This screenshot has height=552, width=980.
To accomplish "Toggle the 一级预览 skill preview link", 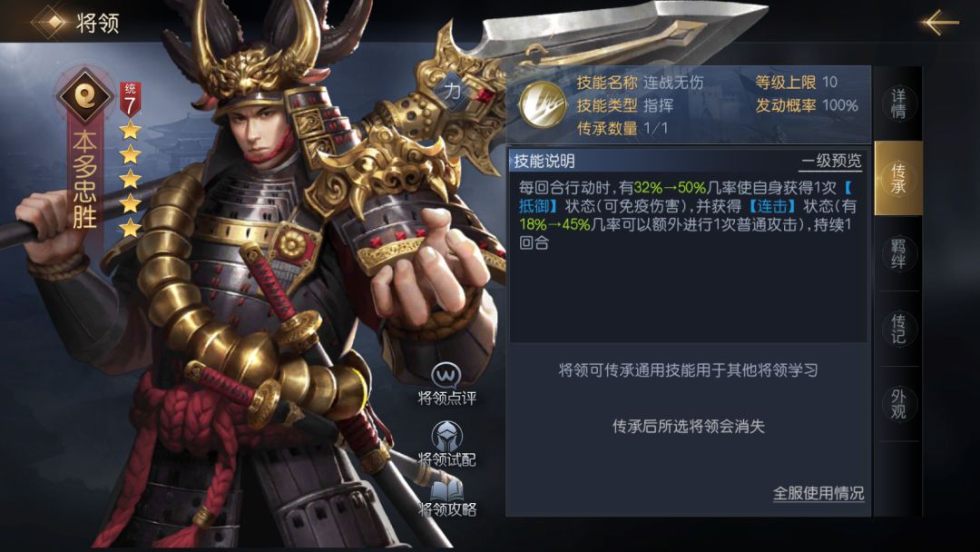I will [831, 162].
